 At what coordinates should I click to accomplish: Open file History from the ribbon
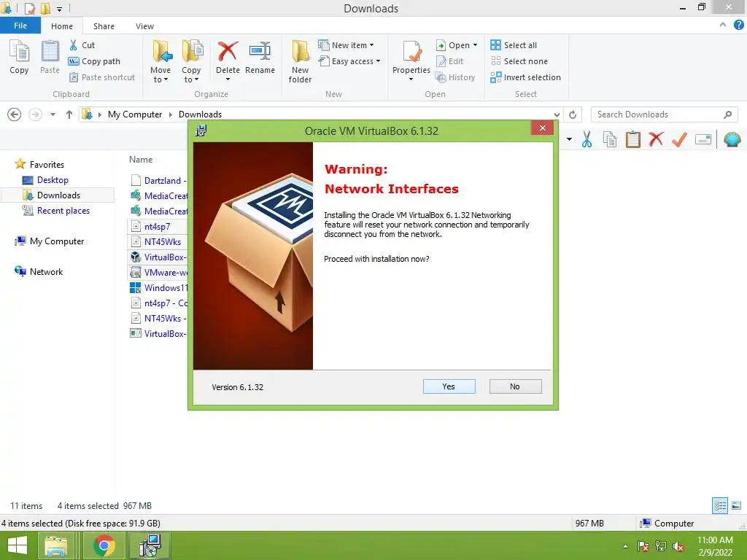pyautogui.click(x=455, y=77)
